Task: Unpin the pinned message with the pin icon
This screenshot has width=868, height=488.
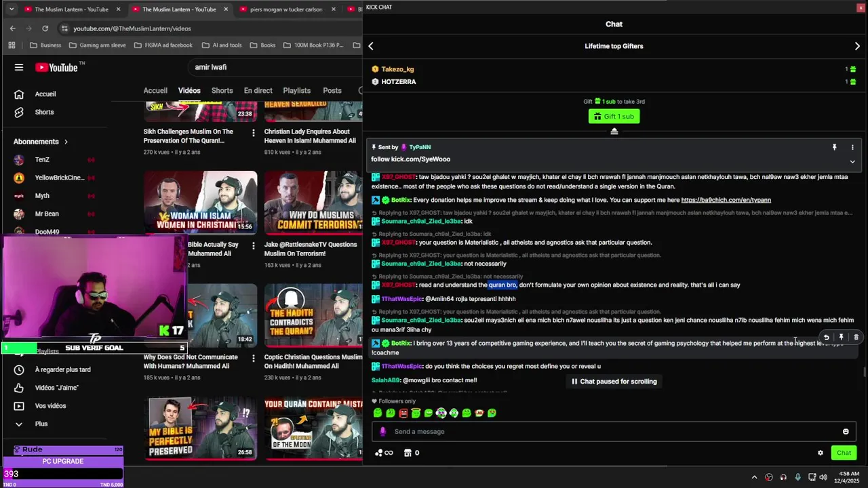Action: 834,147
